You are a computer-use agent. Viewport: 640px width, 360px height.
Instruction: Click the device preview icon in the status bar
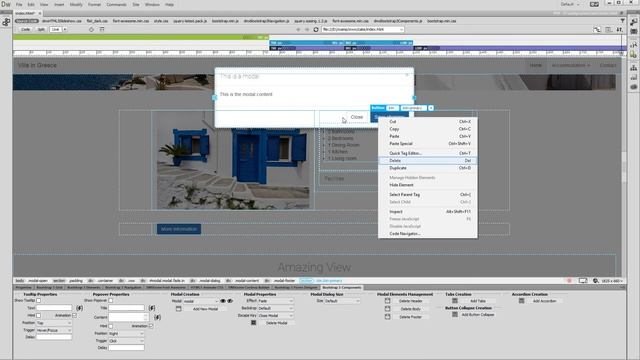(583, 281)
